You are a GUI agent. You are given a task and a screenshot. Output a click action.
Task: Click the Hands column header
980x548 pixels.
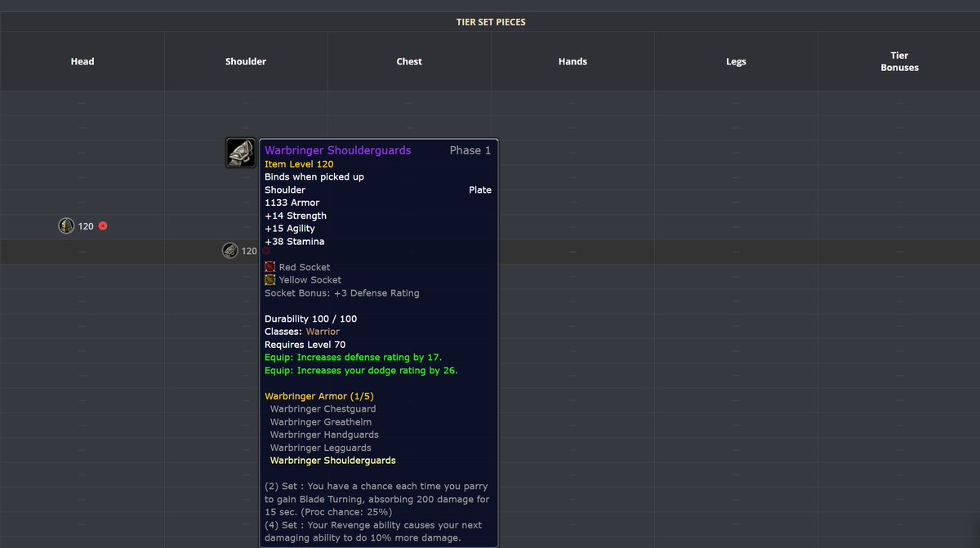pos(572,61)
